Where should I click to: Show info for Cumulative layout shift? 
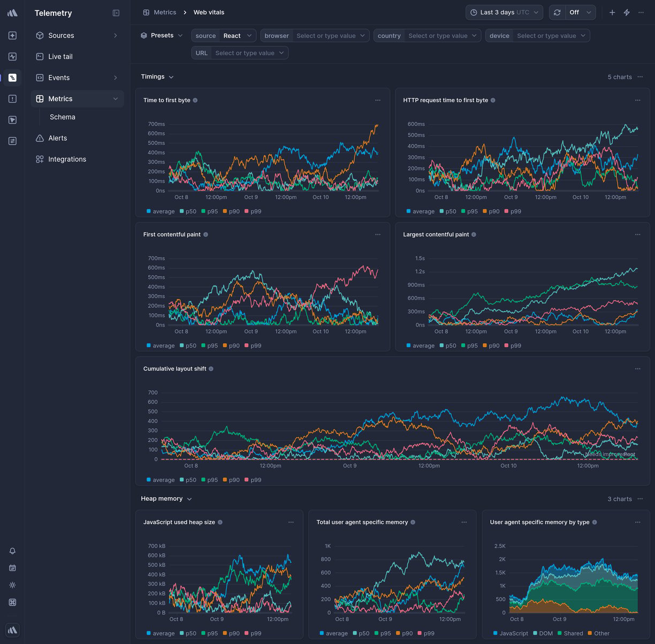tap(211, 369)
